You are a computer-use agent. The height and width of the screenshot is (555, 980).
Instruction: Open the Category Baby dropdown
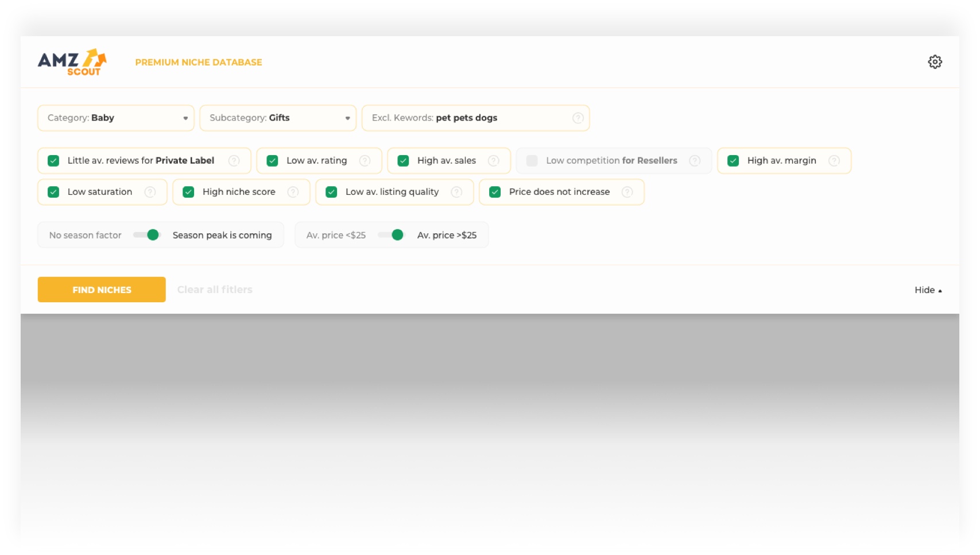point(116,118)
